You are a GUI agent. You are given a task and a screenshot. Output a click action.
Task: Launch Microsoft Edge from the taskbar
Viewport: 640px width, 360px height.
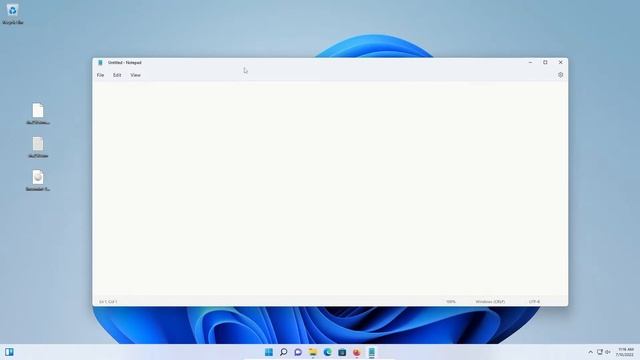pos(327,352)
